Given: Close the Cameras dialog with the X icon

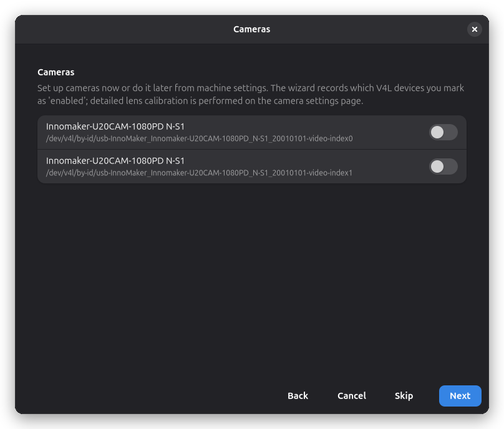Looking at the screenshot, I should point(474,29).
